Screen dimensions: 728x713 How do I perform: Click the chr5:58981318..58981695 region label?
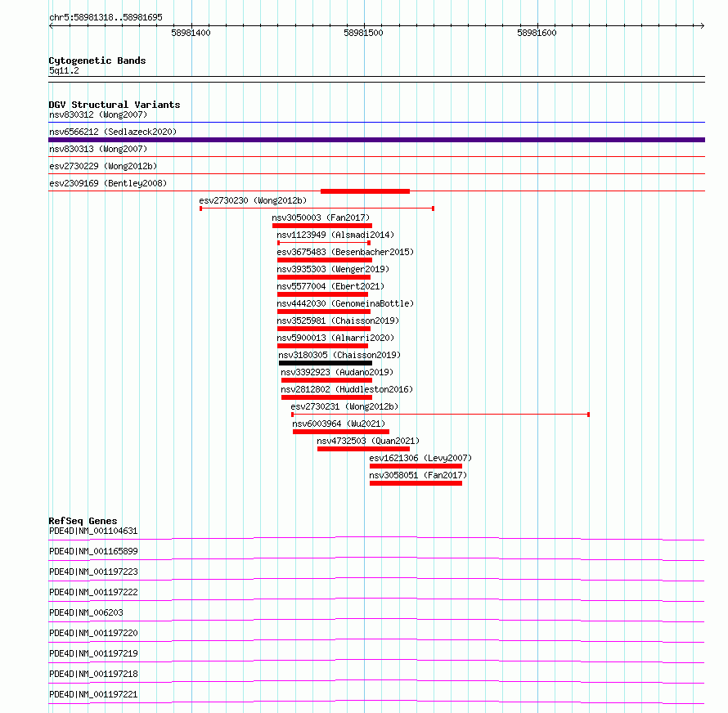106,18
